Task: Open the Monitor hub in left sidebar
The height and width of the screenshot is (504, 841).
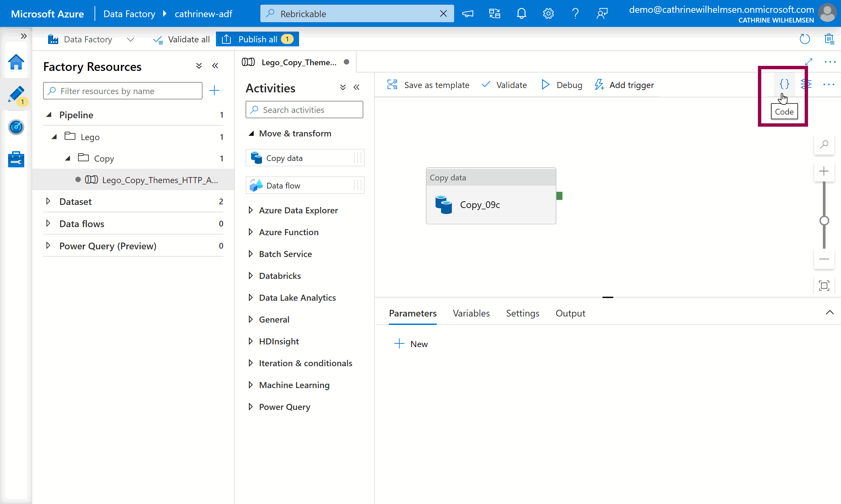Action: tap(16, 127)
